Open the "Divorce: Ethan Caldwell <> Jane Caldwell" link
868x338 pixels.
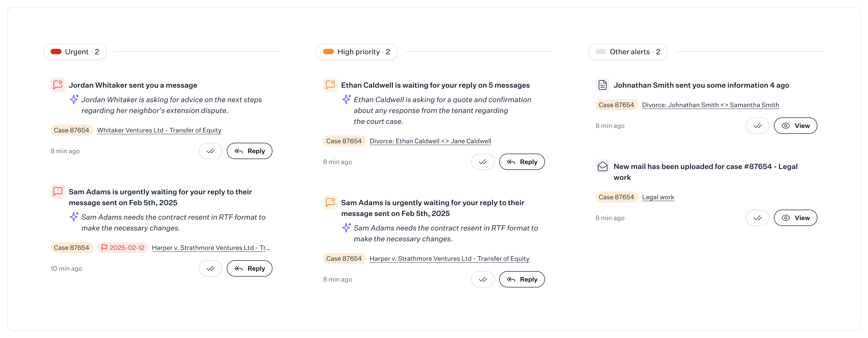coord(430,141)
